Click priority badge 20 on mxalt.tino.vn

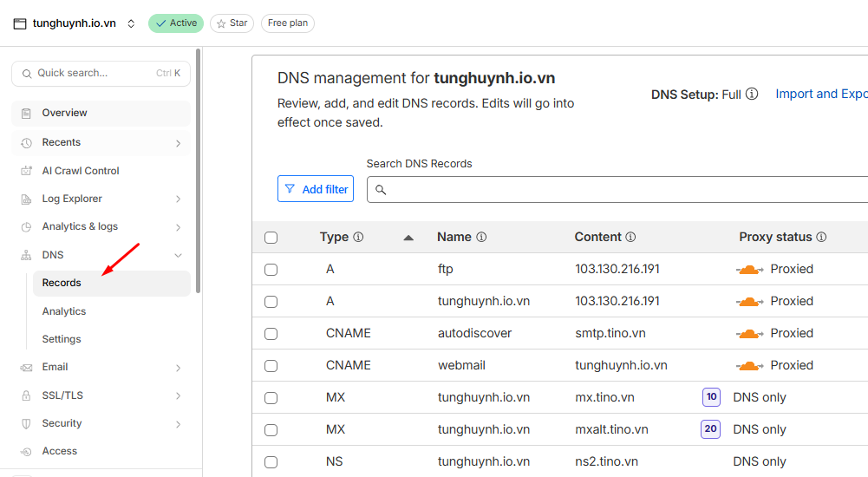point(710,428)
